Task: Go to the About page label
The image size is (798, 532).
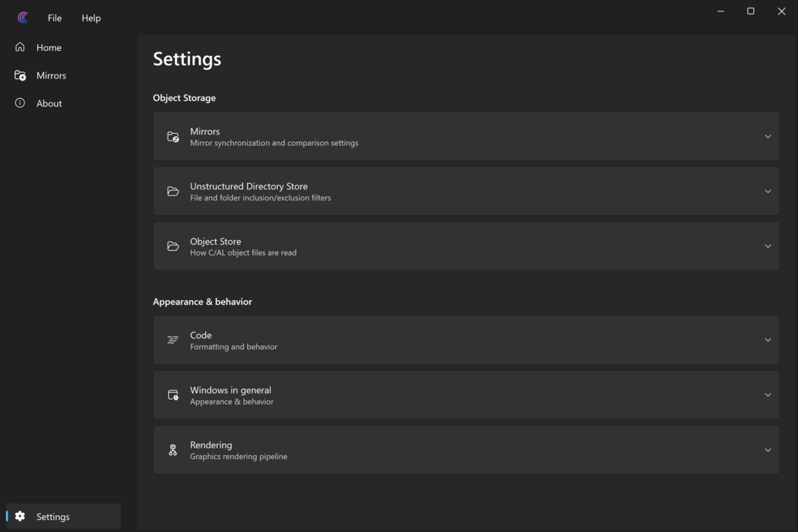Action: tap(49, 103)
